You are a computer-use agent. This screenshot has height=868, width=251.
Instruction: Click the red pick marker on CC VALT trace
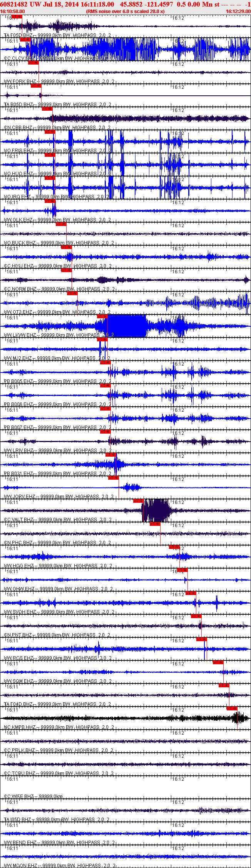click(139, 501)
